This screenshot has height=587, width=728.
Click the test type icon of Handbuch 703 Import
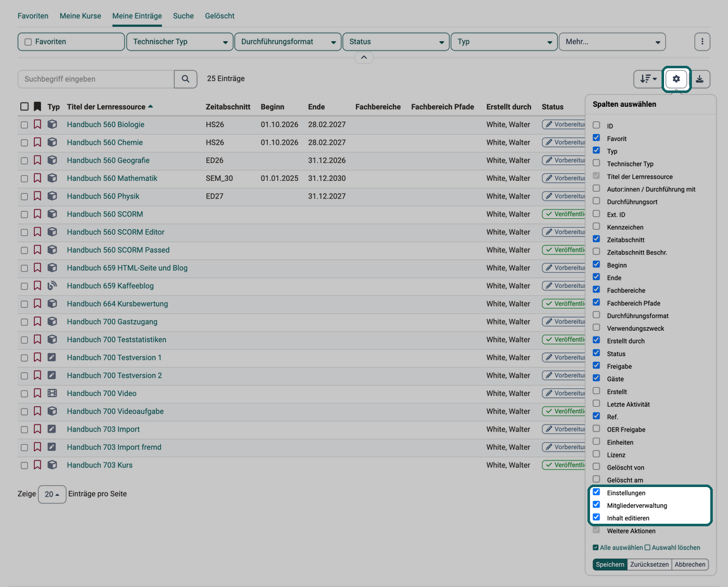pyautogui.click(x=52, y=429)
